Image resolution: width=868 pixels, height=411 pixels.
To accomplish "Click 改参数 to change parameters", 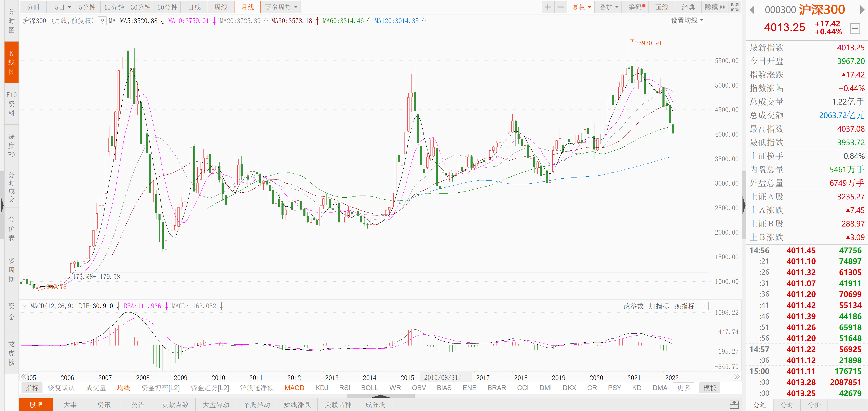I will tap(633, 306).
